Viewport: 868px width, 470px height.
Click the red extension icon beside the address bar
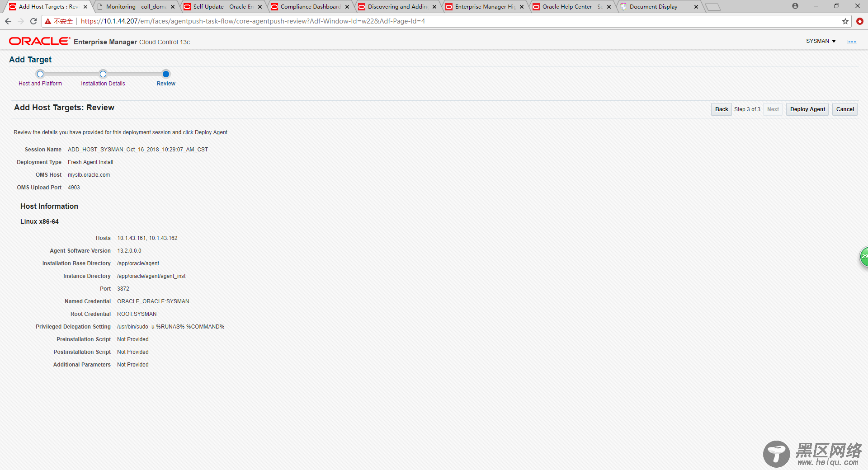[860, 21]
